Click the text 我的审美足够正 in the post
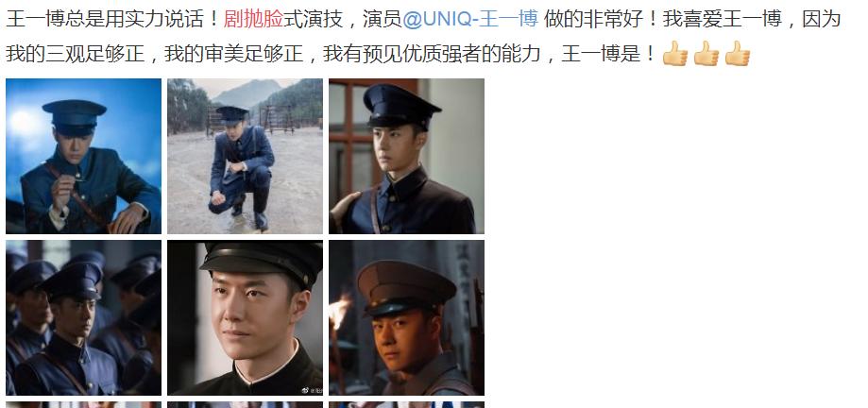 coord(233,54)
